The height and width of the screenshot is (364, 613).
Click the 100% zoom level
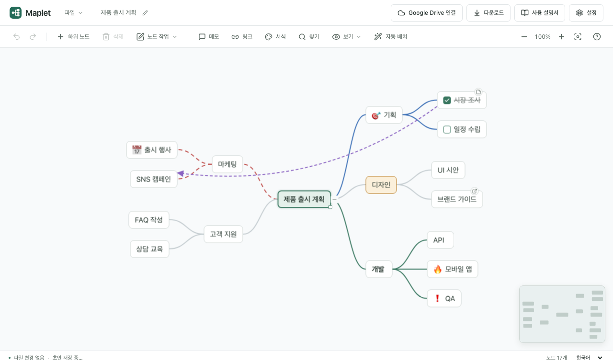tap(543, 37)
